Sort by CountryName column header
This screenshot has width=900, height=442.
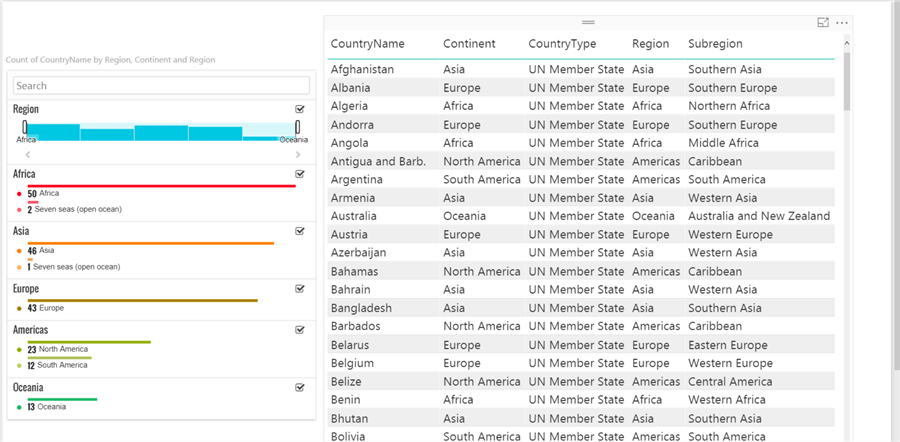coord(367,44)
